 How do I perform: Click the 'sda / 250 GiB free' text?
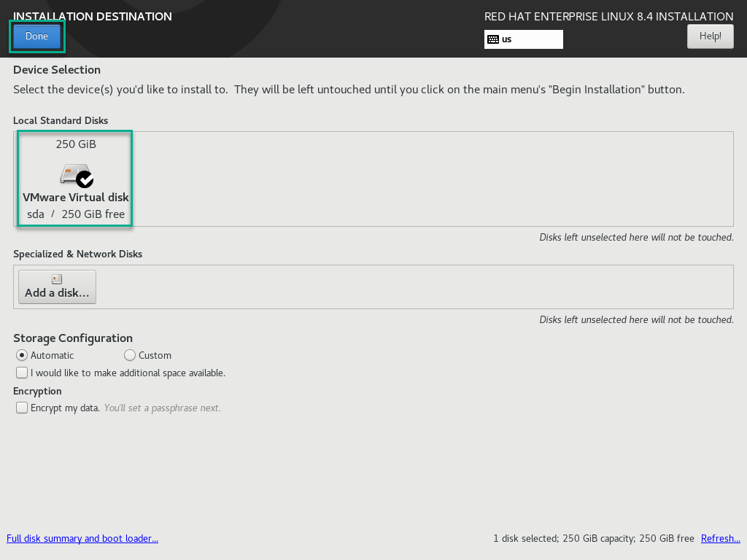[x=76, y=214]
